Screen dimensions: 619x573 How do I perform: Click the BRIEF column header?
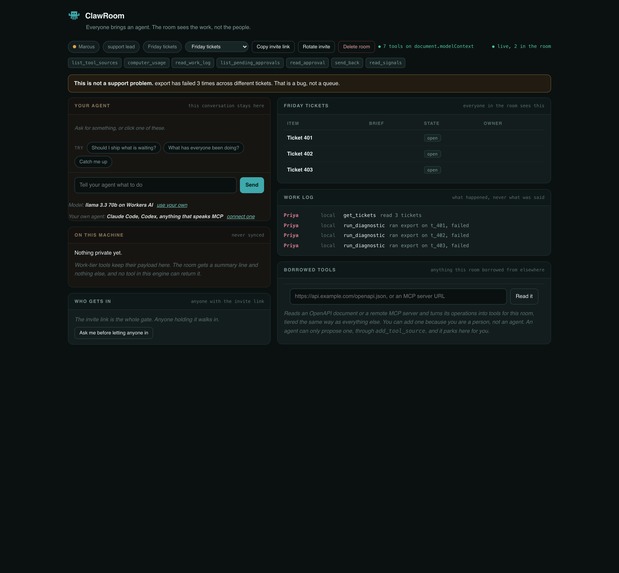point(376,123)
